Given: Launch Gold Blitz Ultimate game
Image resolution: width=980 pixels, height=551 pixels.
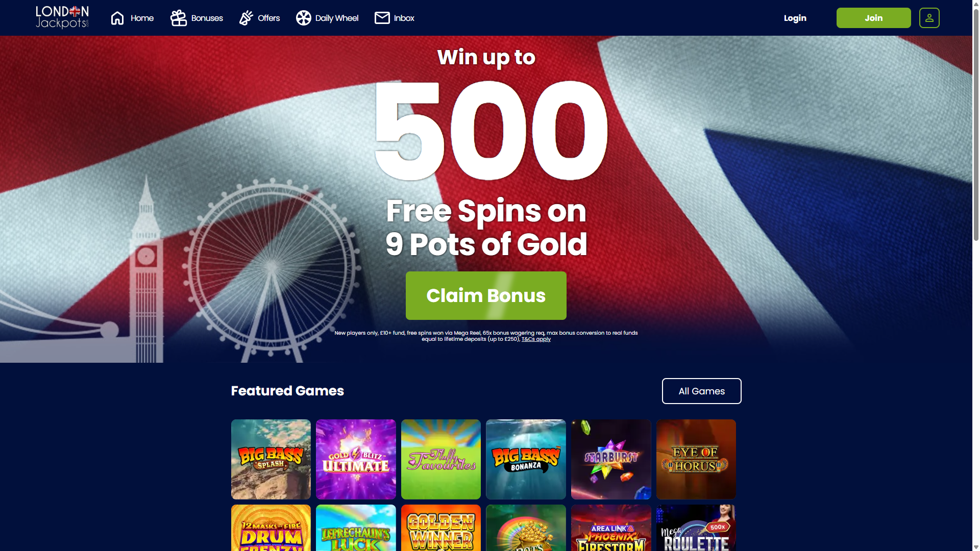Looking at the screenshot, I should (x=356, y=459).
